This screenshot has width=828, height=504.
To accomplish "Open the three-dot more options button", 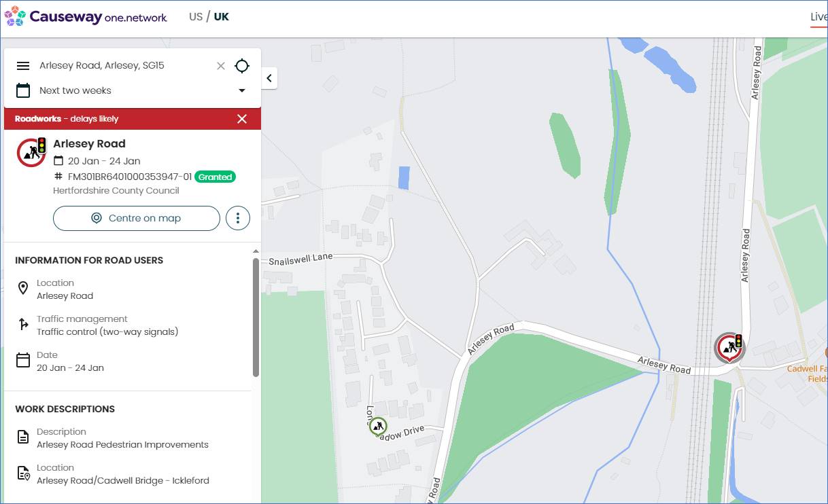I will [x=238, y=218].
